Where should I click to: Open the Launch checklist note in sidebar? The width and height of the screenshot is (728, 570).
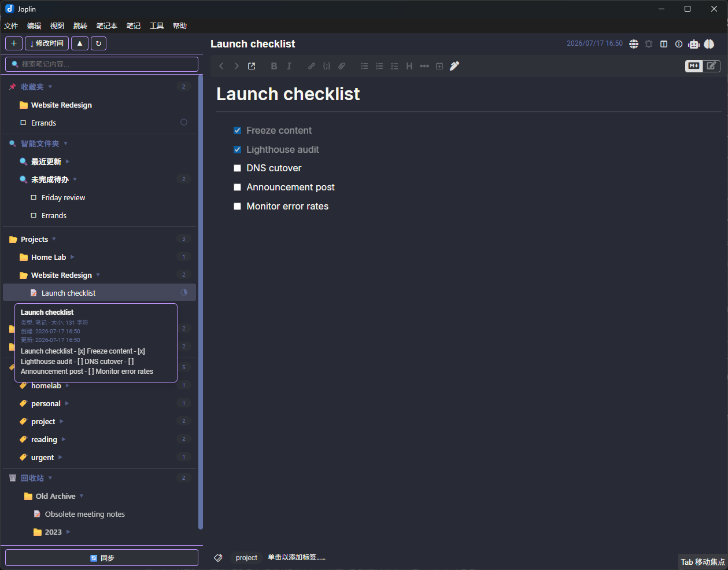tap(99, 293)
